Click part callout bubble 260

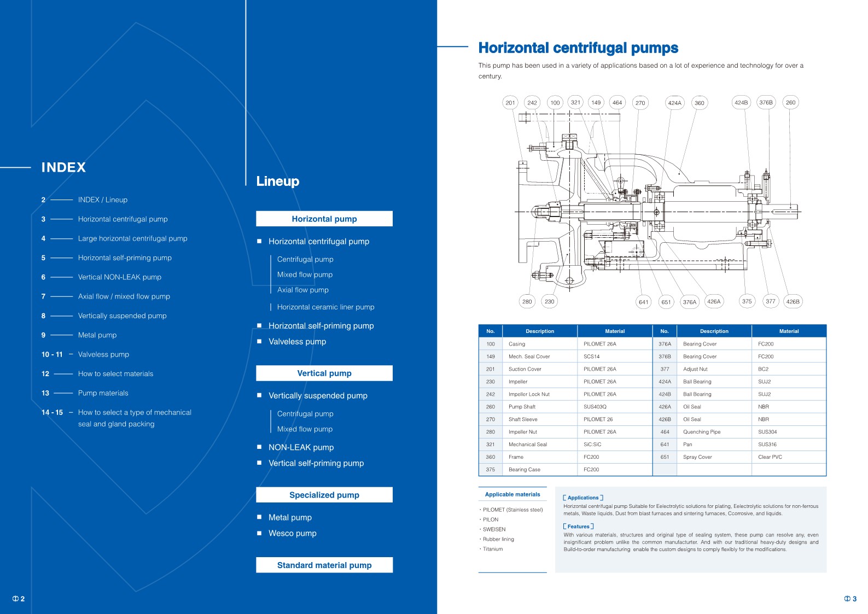[791, 102]
